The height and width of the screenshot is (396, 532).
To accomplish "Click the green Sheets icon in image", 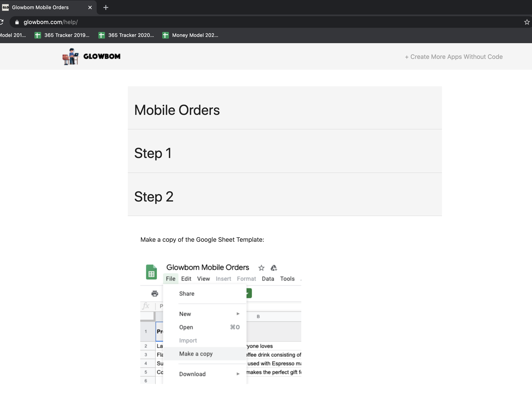I will pyautogui.click(x=151, y=272).
